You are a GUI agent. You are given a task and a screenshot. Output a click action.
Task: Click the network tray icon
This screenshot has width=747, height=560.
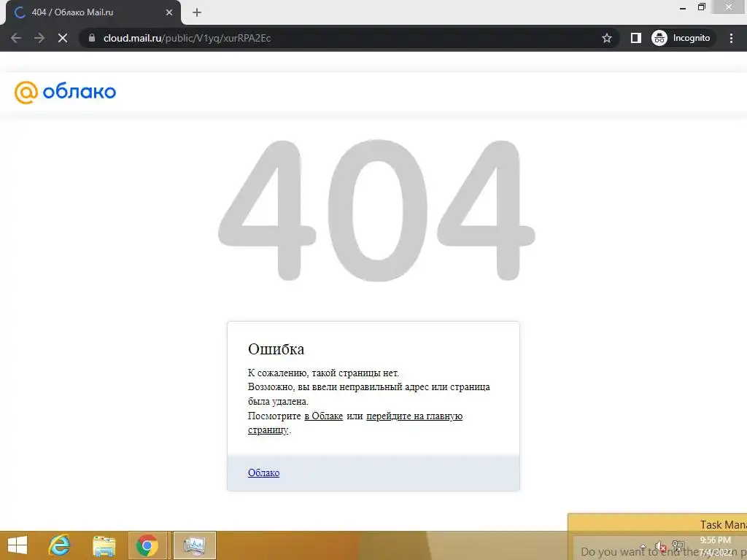tap(678, 546)
